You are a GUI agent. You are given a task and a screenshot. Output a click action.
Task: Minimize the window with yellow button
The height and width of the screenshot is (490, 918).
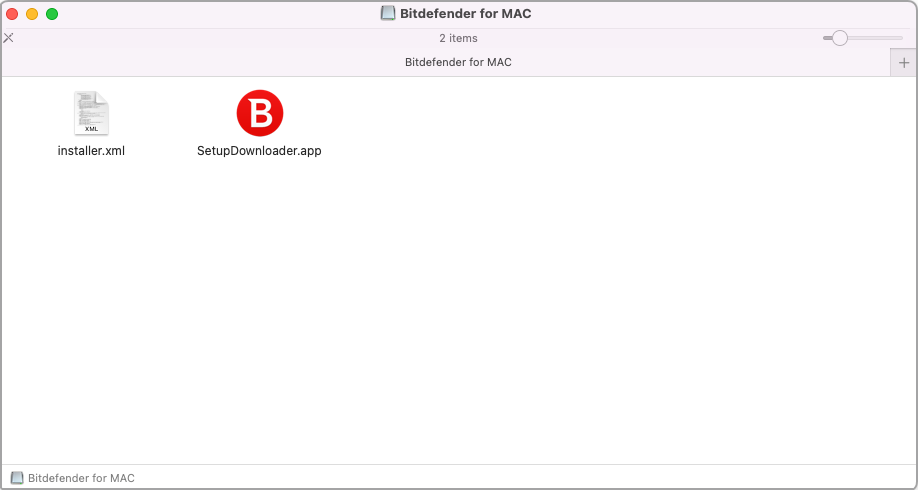[x=32, y=14]
